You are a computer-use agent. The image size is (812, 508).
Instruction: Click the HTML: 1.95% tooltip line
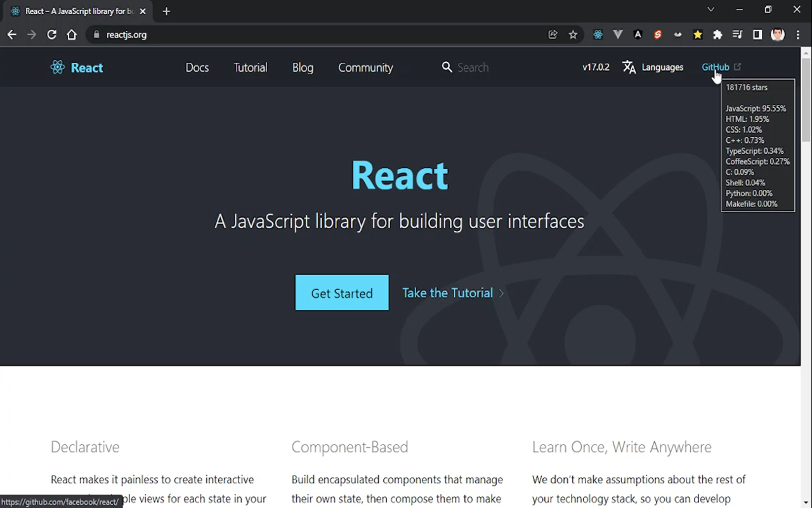[x=747, y=119]
